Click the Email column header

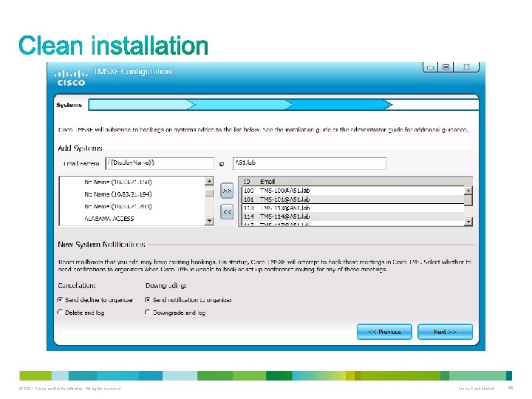pyautogui.click(x=267, y=182)
